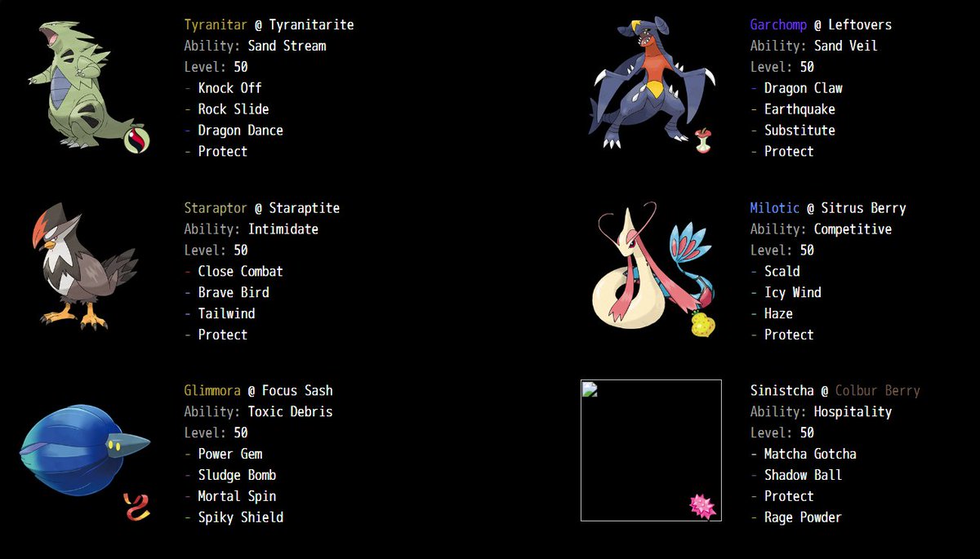Click Tyranitar's Protect move
980x559 pixels.
(x=222, y=152)
